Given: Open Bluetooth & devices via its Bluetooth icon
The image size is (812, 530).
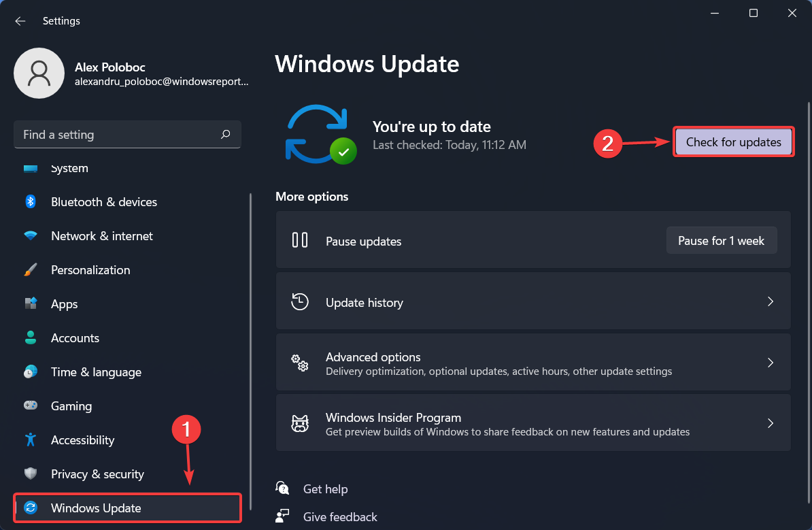Looking at the screenshot, I should coord(30,201).
